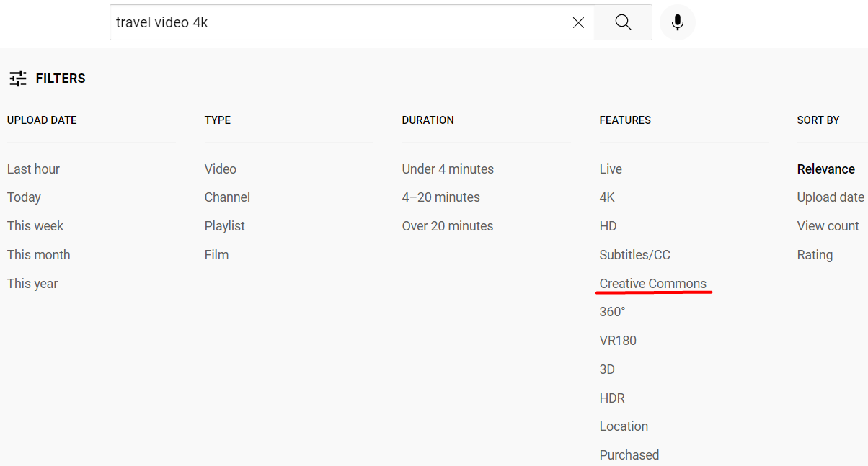Enable the Subtitles/CC filter
Viewport: 868px width, 466px height.
pyautogui.click(x=635, y=255)
